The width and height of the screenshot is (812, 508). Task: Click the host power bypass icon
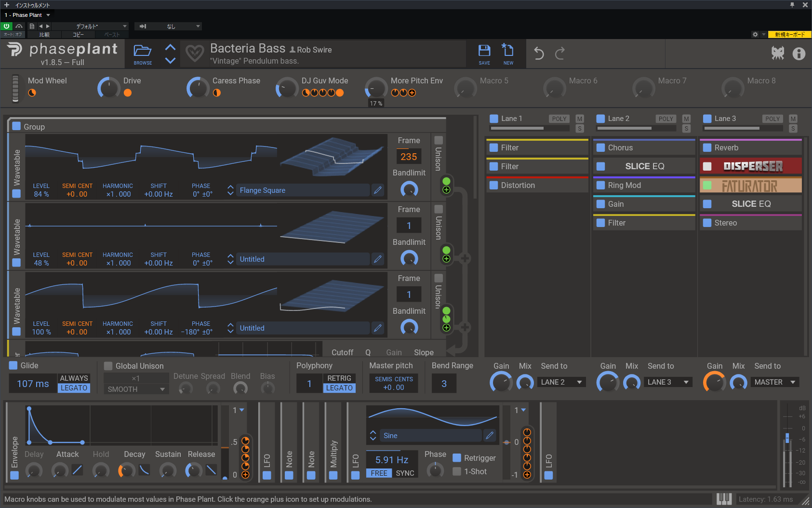[7, 26]
